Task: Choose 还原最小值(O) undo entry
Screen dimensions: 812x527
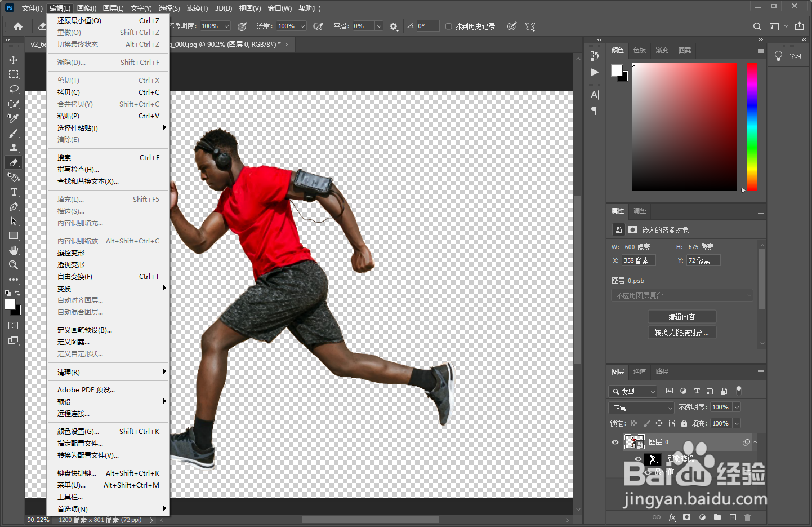Action: coord(108,21)
